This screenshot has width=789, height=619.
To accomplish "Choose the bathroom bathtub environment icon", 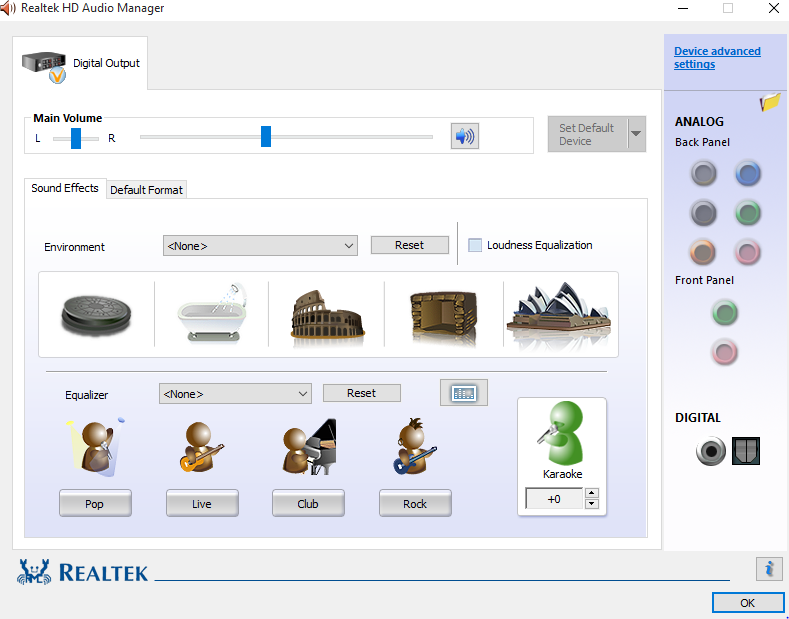I will click(x=212, y=314).
